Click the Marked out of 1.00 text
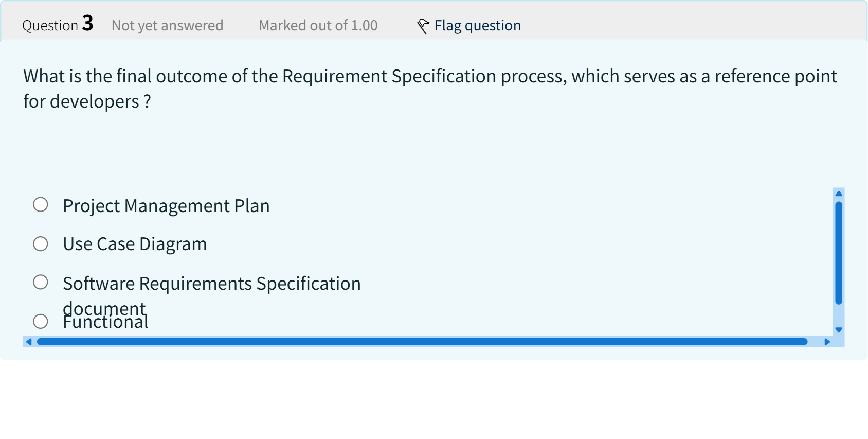The width and height of the screenshot is (868, 439). pos(318,26)
